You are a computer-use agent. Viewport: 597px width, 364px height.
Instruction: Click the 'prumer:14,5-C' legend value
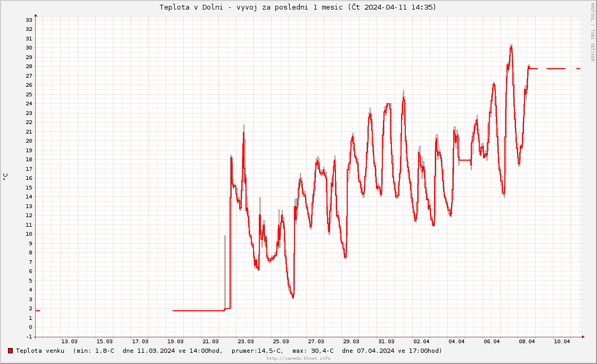pos(257,351)
